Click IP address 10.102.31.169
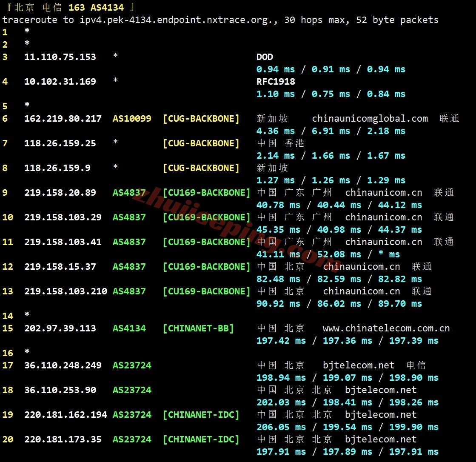This screenshot has width=476, height=462. 60,82
